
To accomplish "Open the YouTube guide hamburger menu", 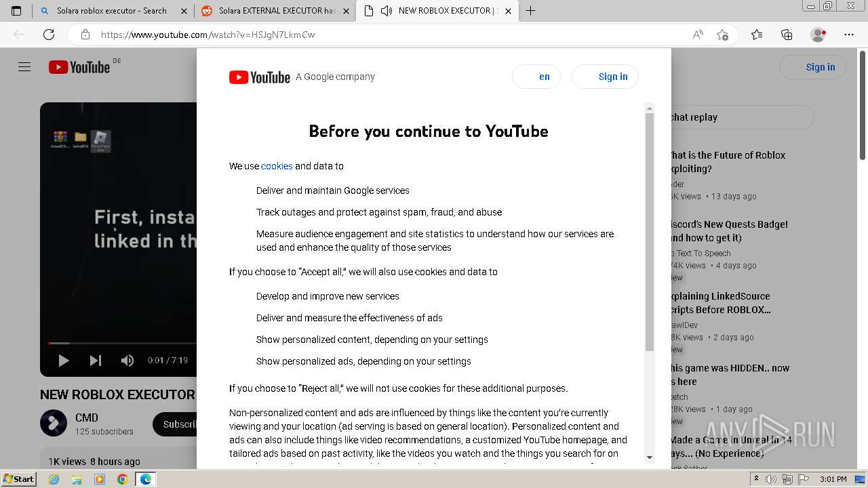I will 24,67.
